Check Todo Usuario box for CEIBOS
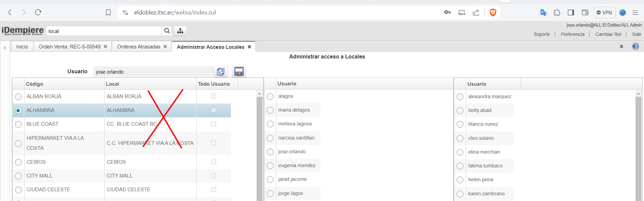This screenshot has width=644, height=201. click(x=213, y=162)
